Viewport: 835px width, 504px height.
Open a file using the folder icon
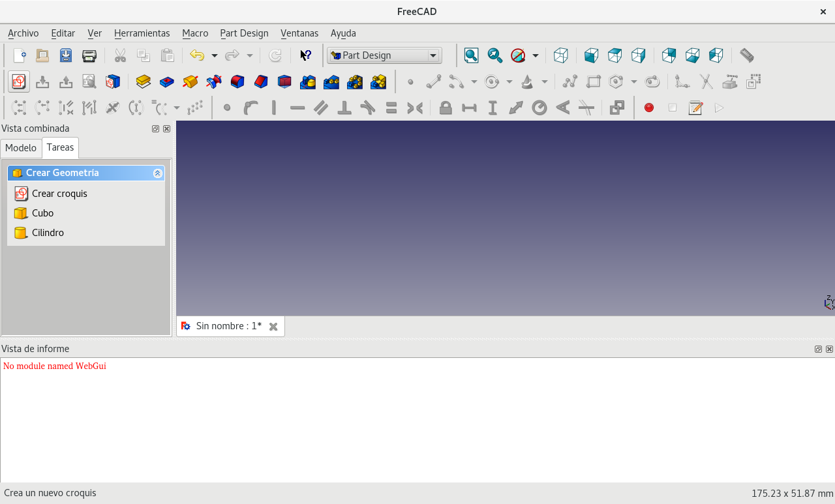point(42,55)
